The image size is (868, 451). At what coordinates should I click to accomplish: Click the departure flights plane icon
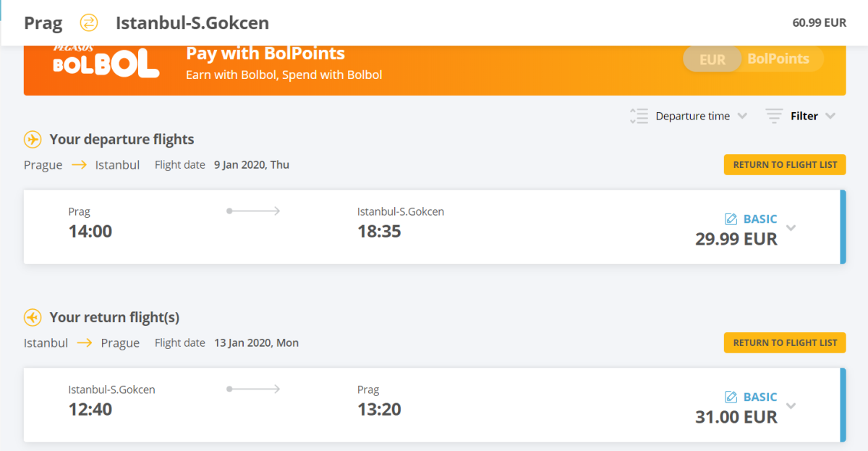(33, 139)
